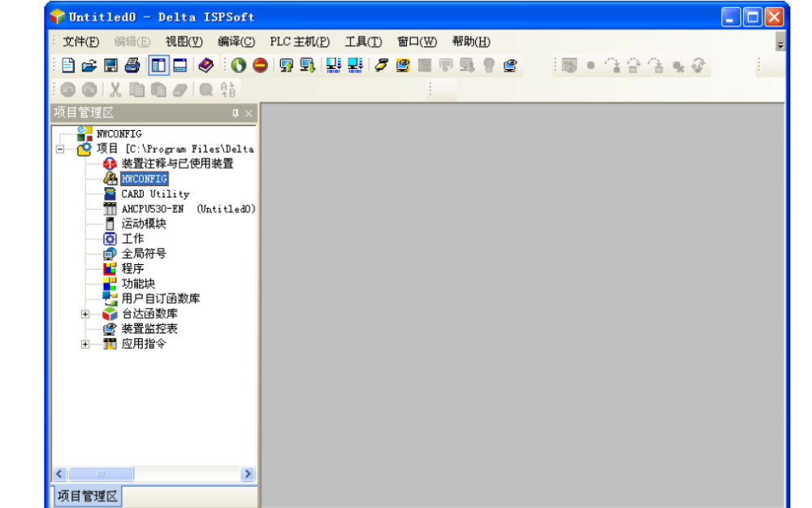Click the first blue monitor online-mode icon
Screen dimensions: 812x508
pos(334,65)
